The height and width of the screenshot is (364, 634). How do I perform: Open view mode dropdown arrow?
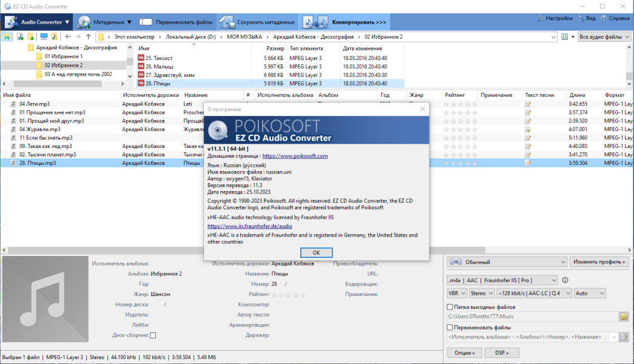[573, 37]
